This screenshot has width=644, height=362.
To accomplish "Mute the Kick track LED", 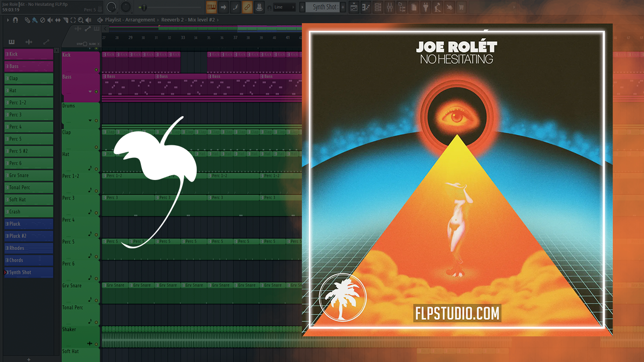I will coord(96,69).
